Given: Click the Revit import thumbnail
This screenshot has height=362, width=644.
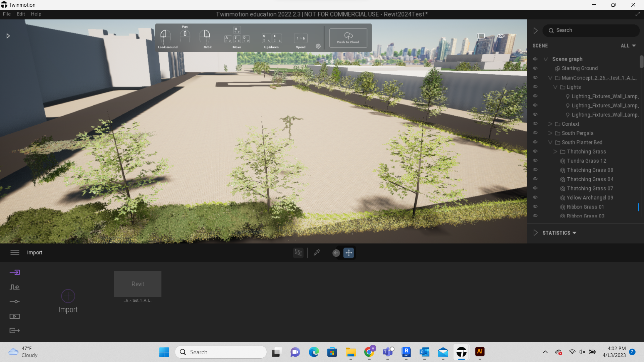Looking at the screenshot, I should (138, 284).
